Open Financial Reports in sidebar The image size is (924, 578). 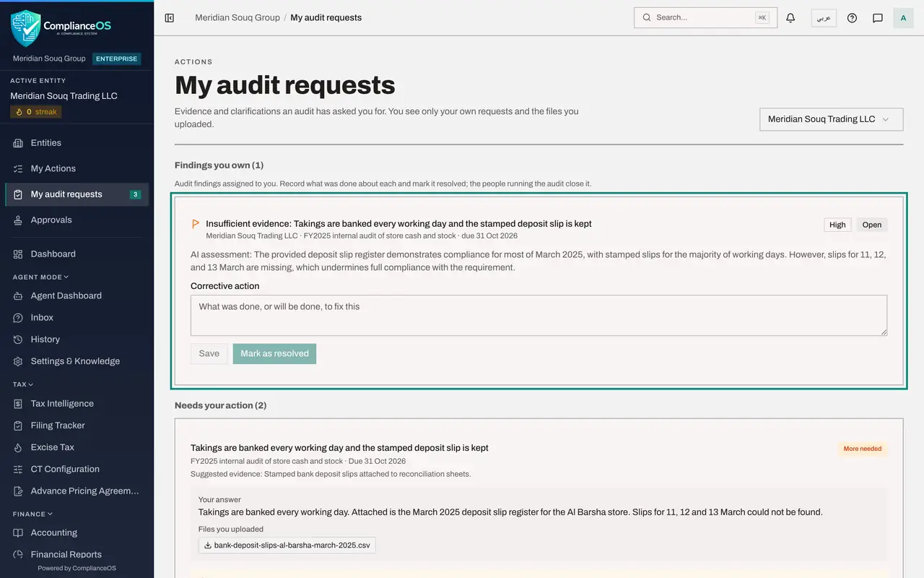pos(77,554)
